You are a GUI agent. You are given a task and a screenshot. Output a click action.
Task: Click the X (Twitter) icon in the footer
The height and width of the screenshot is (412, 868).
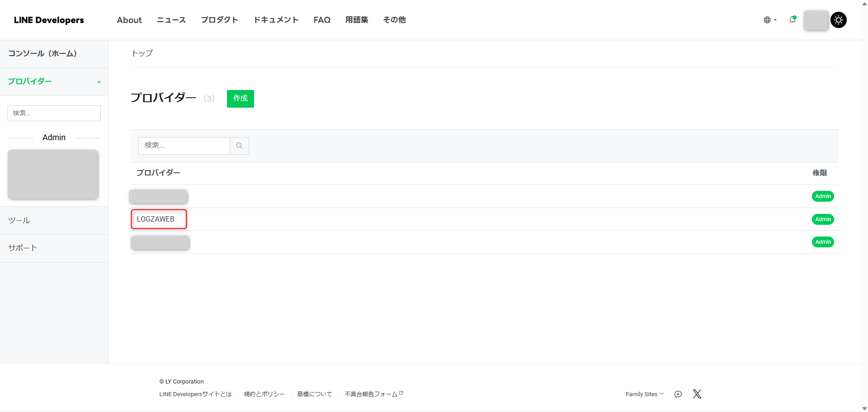coord(697,394)
